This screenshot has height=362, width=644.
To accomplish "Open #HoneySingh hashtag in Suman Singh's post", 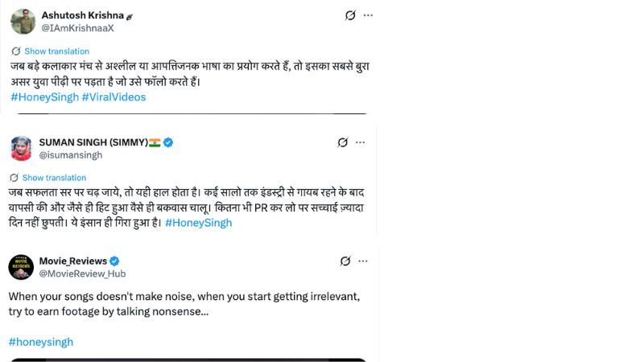I will [x=198, y=223].
